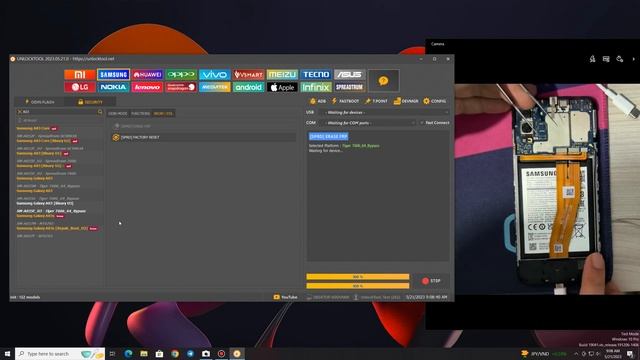Open the Camera app taskbar icon
The image size is (640, 360).
click(206, 353)
